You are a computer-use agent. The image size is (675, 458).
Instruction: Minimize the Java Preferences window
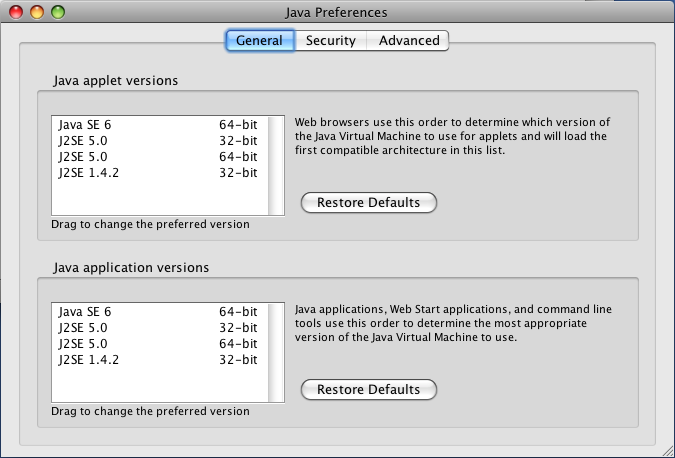tap(37, 12)
